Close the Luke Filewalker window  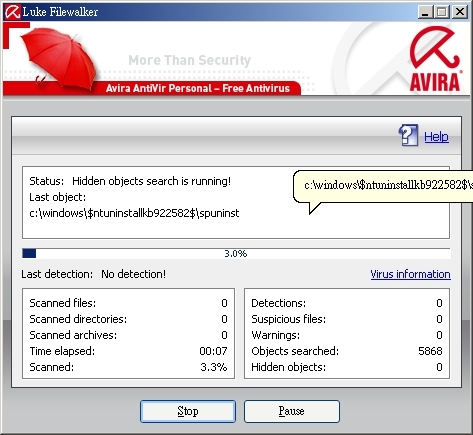[x=460, y=12]
